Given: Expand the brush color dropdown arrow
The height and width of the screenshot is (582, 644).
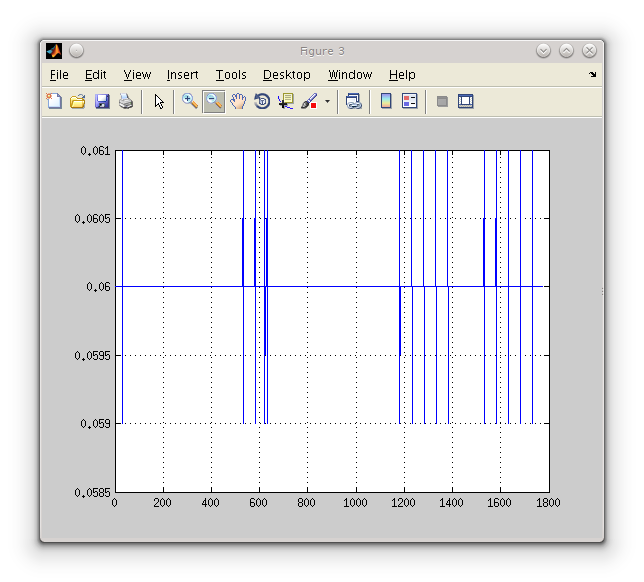Looking at the screenshot, I should tap(327, 102).
